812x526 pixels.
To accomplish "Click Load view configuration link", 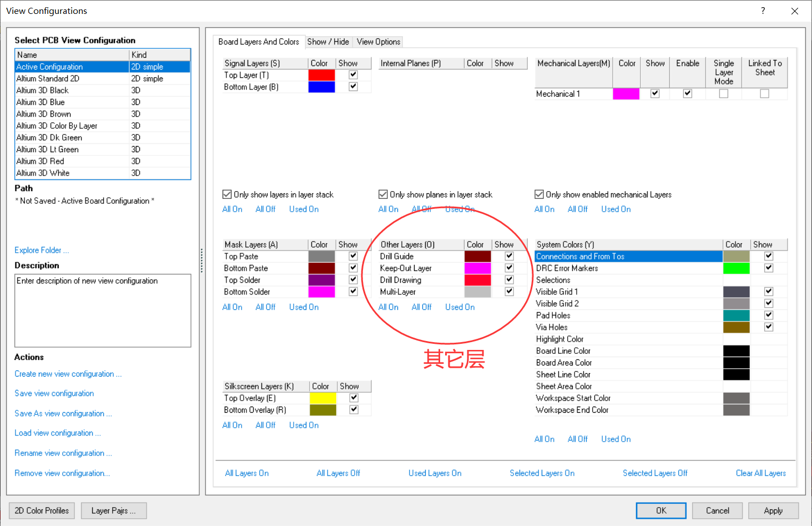I will coord(58,433).
